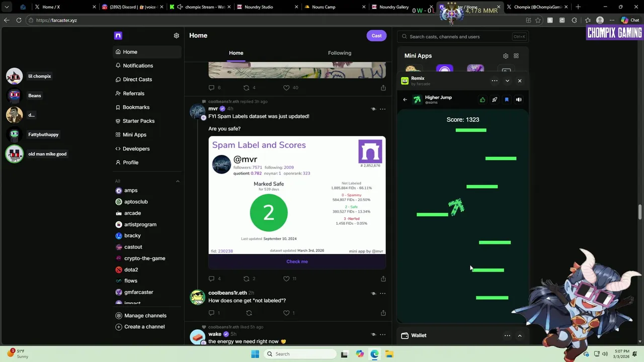
Task: Like the Higher Jump game with thumbs up
Action: [482, 100]
